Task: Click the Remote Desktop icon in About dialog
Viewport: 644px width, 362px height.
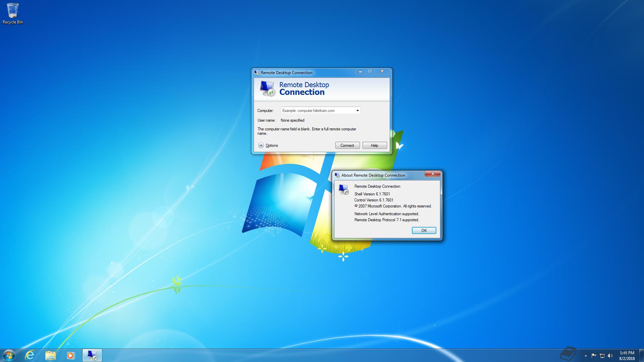Action: tap(343, 189)
